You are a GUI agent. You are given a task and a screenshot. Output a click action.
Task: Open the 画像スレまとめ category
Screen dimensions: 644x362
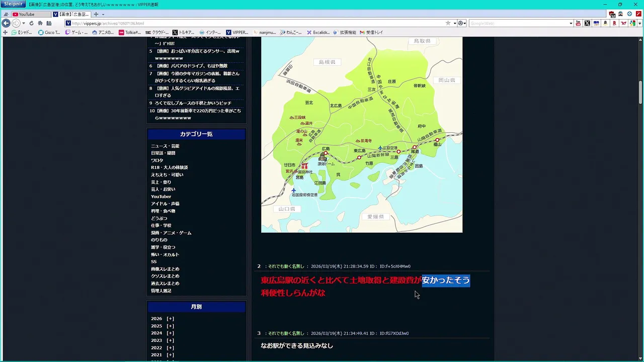coord(165,269)
